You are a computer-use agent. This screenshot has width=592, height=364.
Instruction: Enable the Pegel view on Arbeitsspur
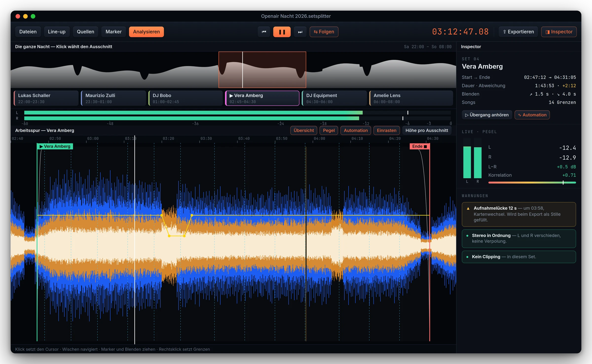[329, 130]
